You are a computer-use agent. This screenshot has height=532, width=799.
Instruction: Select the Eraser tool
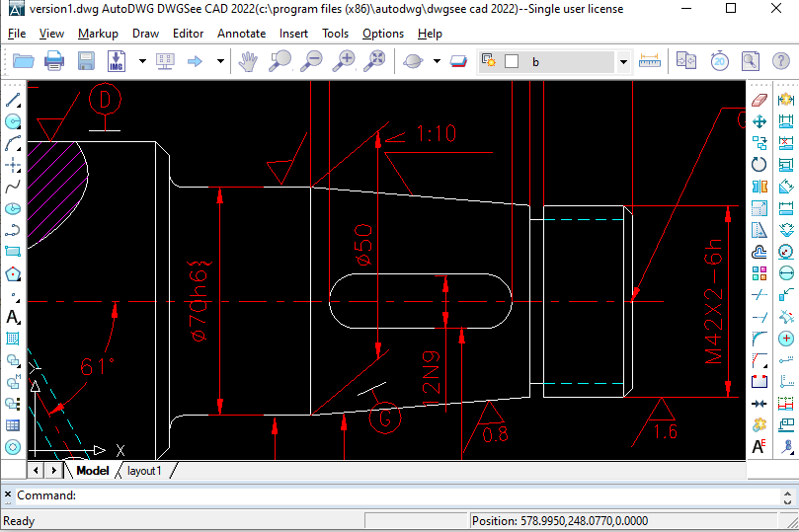759,101
